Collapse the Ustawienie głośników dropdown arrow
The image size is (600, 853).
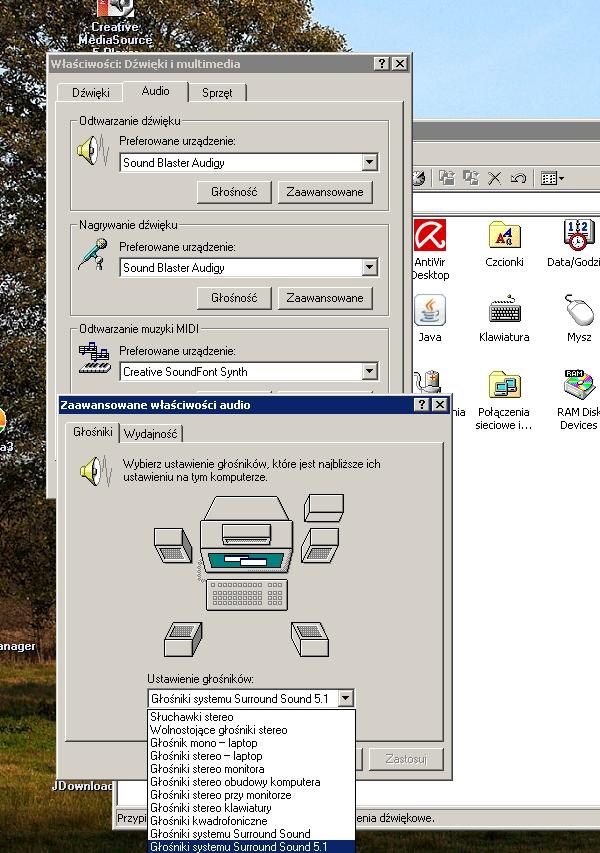[x=345, y=699]
